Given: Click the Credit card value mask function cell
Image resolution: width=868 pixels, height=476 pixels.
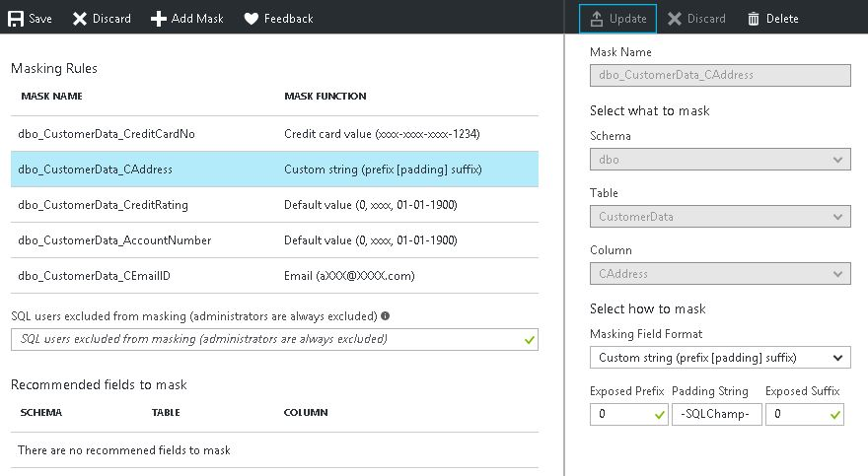Looking at the screenshot, I should click(x=382, y=134).
